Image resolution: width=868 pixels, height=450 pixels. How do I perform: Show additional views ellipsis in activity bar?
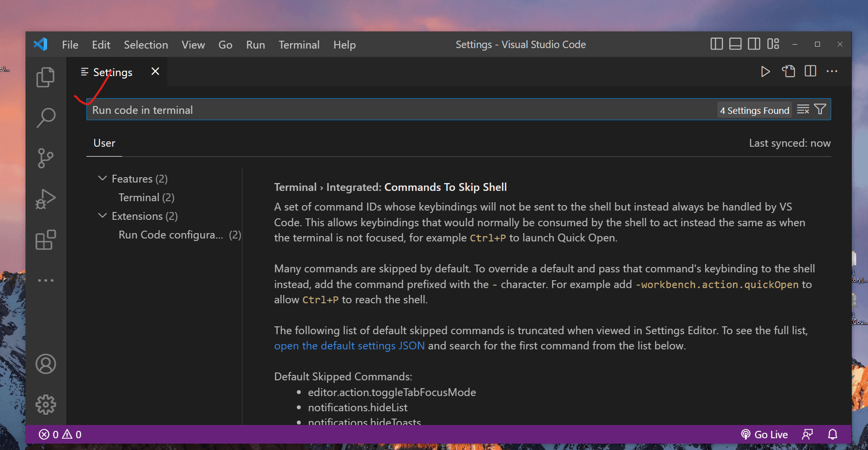point(46,281)
